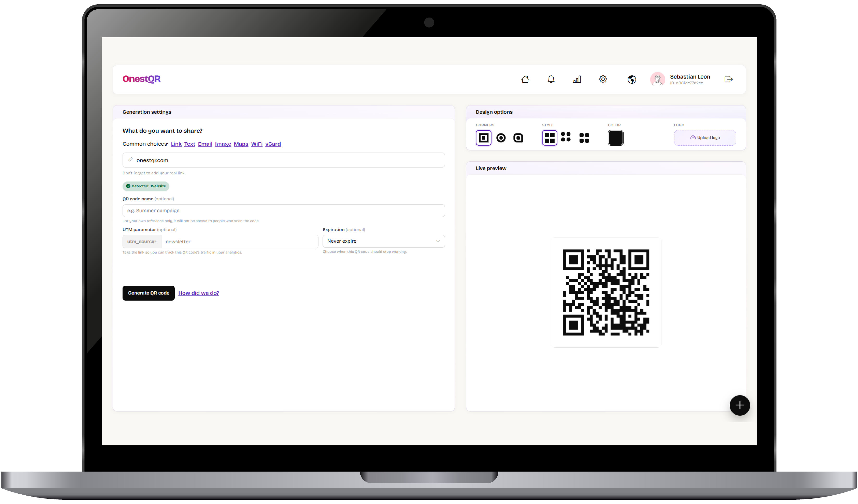Click the QR code name input field

click(284, 211)
